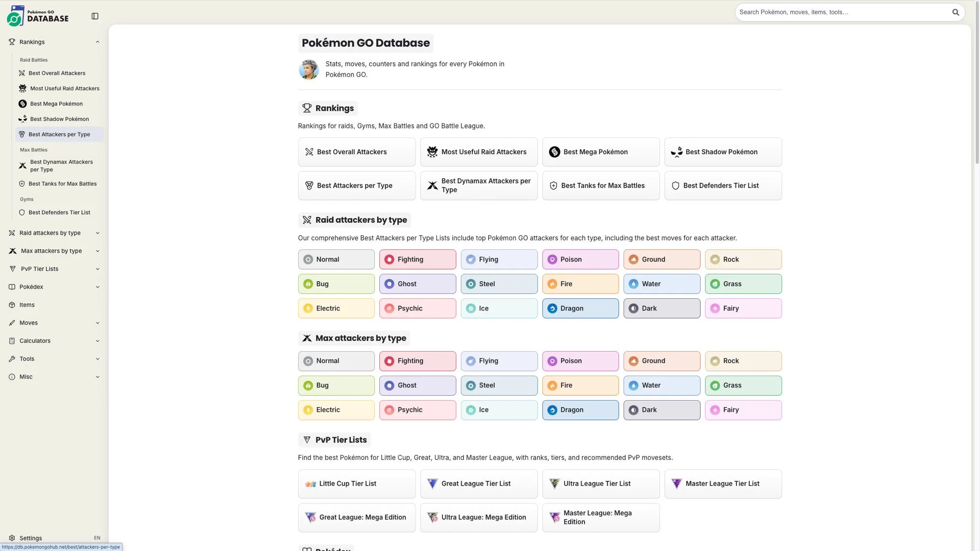
Task: Expand Raid attackers by type in sidebar
Action: [54, 233]
